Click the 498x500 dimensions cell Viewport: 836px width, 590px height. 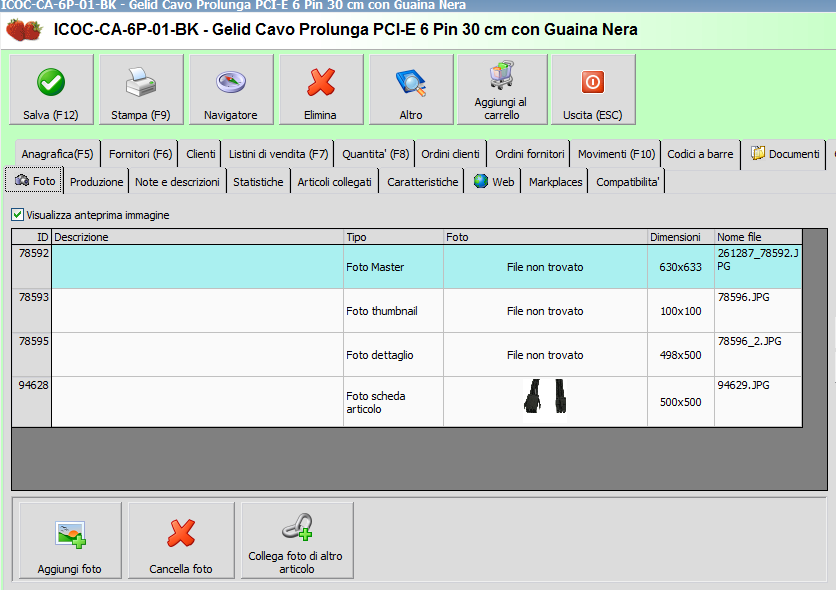681,355
